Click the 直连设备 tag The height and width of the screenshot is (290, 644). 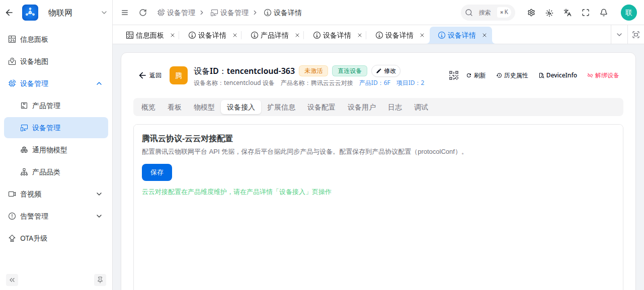tap(350, 71)
